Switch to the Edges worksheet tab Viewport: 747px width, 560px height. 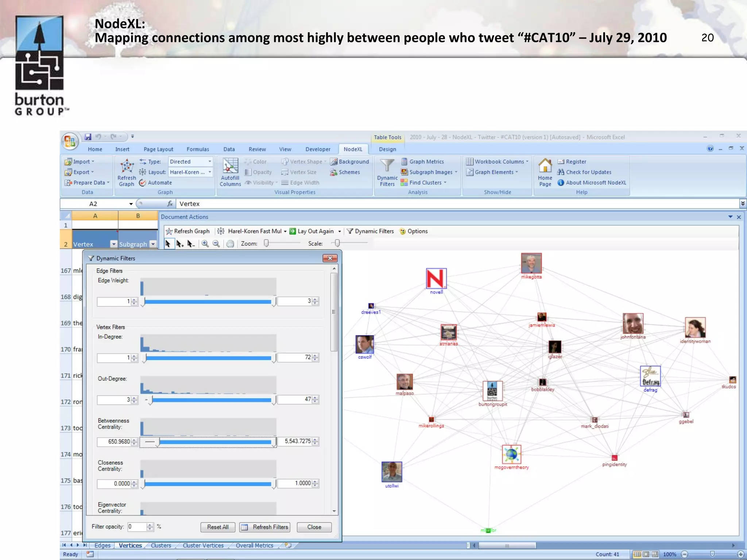point(102,545)
